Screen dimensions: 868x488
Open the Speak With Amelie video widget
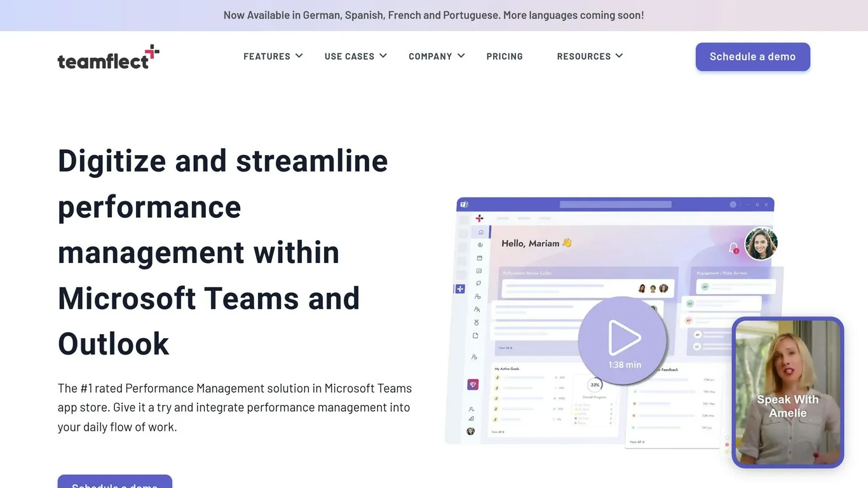pos(788,393)
